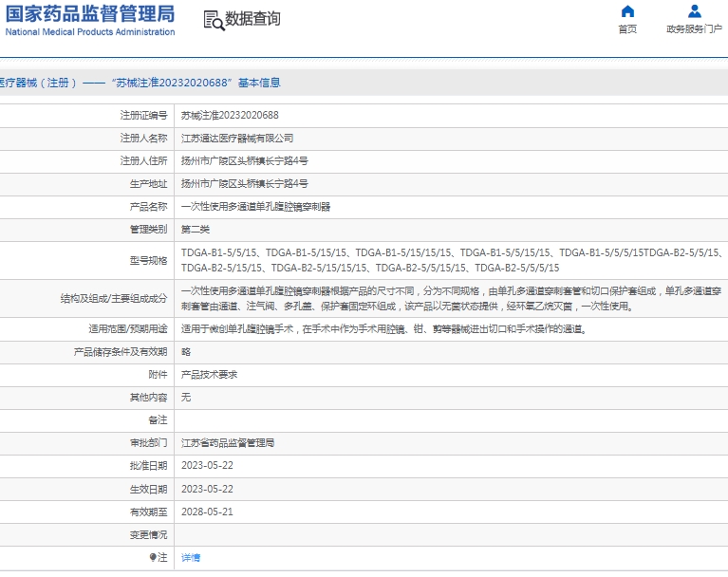Click the National Medical Products Administration text

[90, 32]
